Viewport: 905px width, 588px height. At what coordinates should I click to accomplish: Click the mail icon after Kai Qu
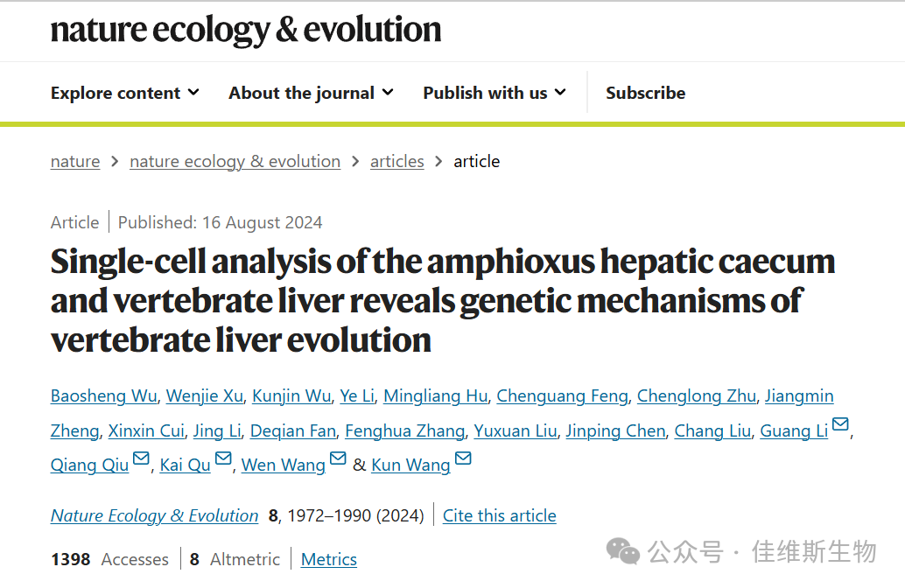(223, 459)
